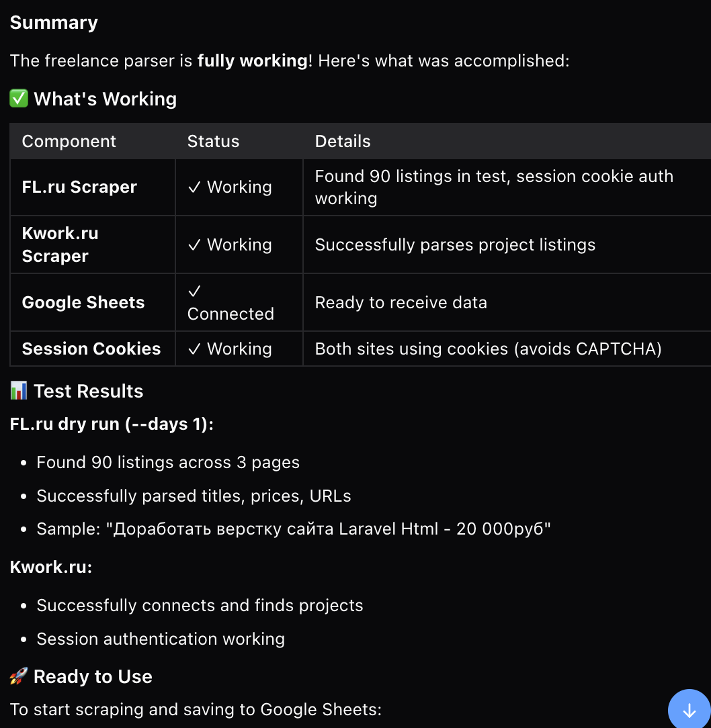Click the "Ready to receive data" details cell
The height and width of the screenshot is (728, 711).
pos(401,302)
